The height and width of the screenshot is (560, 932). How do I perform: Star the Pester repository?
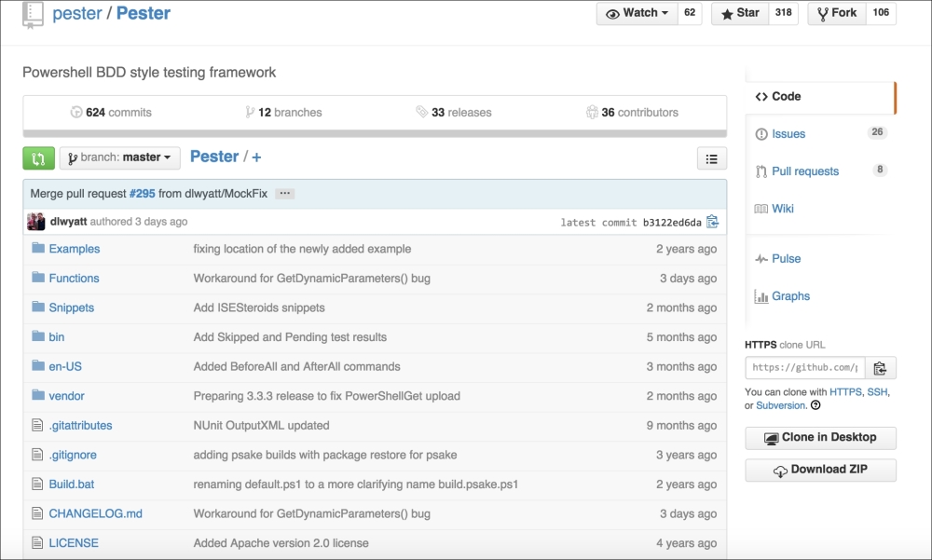740,13
